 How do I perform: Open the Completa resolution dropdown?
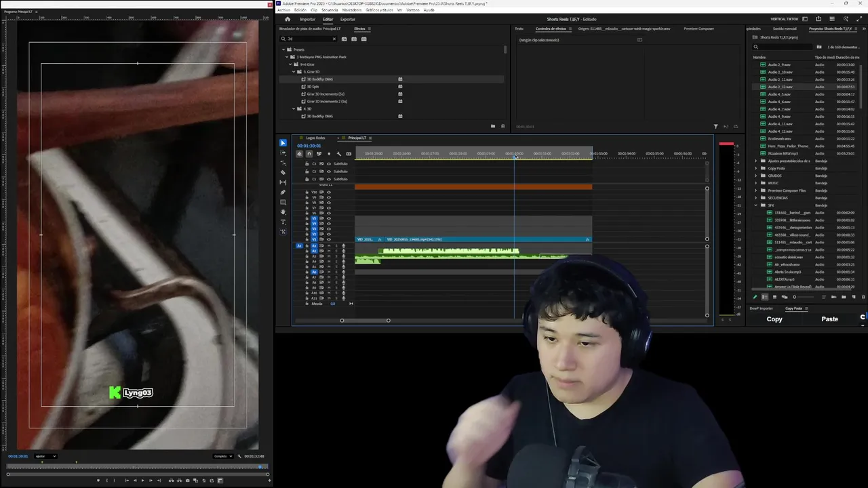222,456
